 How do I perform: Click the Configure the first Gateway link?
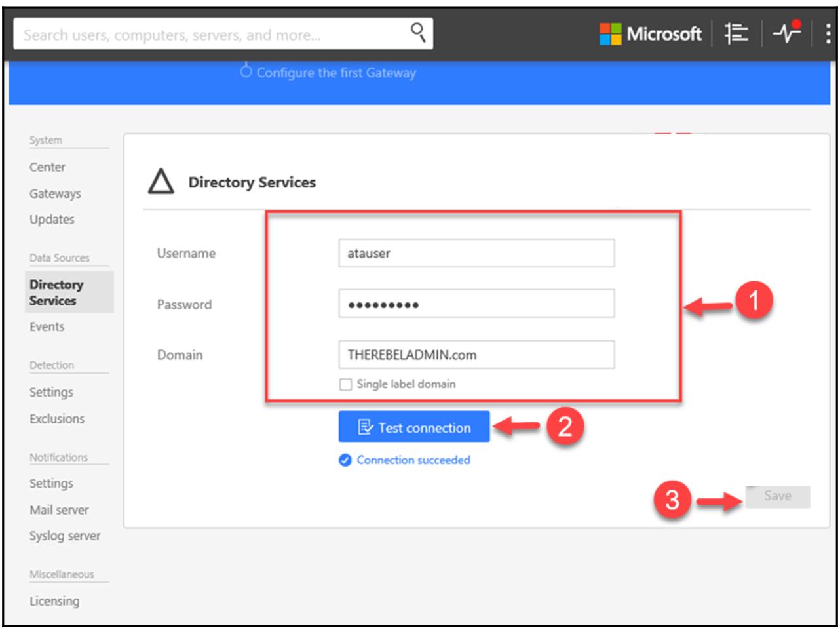tap(335, 73)
